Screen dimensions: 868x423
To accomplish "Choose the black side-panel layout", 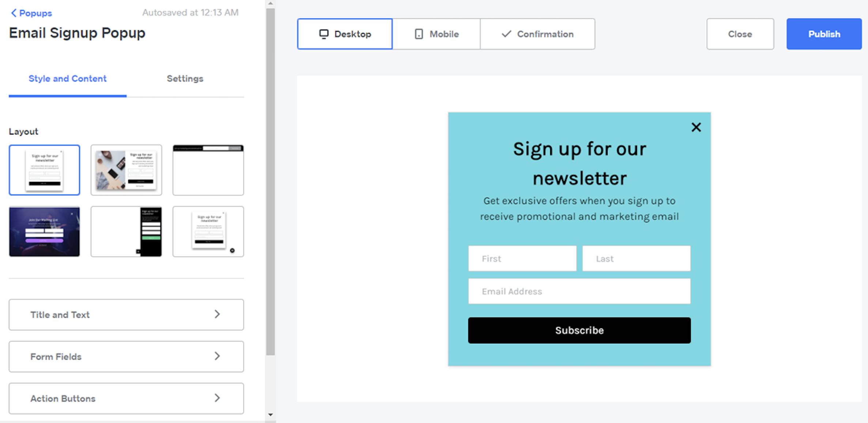I will 126,232.
